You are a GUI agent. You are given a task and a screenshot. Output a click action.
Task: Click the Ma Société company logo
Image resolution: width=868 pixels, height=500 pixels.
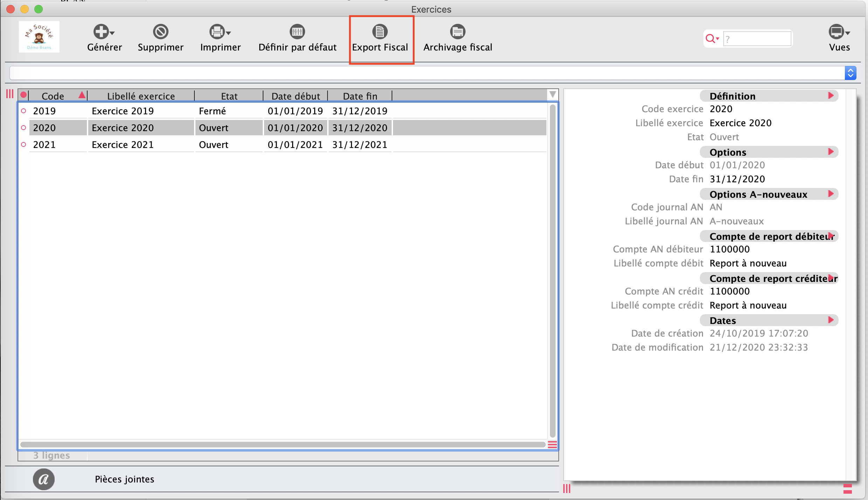click(x=39, y=37)
